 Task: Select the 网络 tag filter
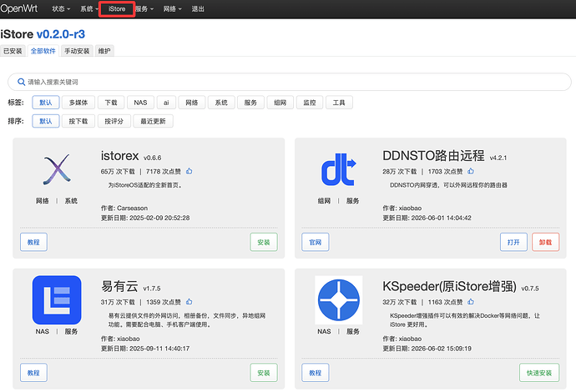(x=192, y=103)
